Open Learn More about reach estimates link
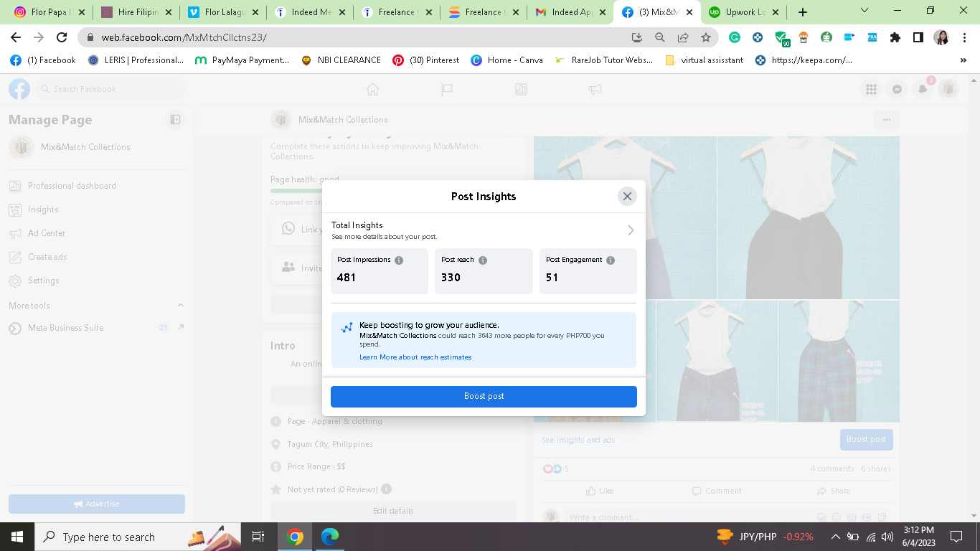Viewport: 980px width, 551px height. click(415, 357)
